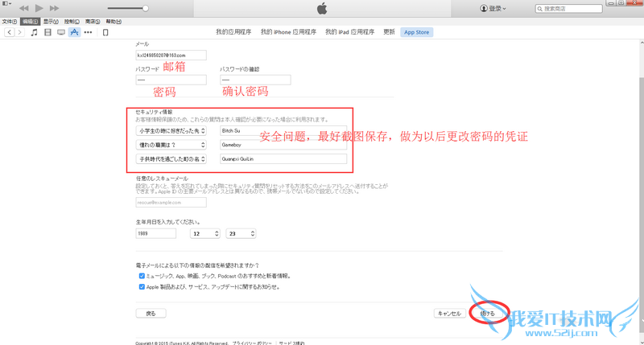Click the store search field
The image size is (644, 345).
(x=569, y=8)
